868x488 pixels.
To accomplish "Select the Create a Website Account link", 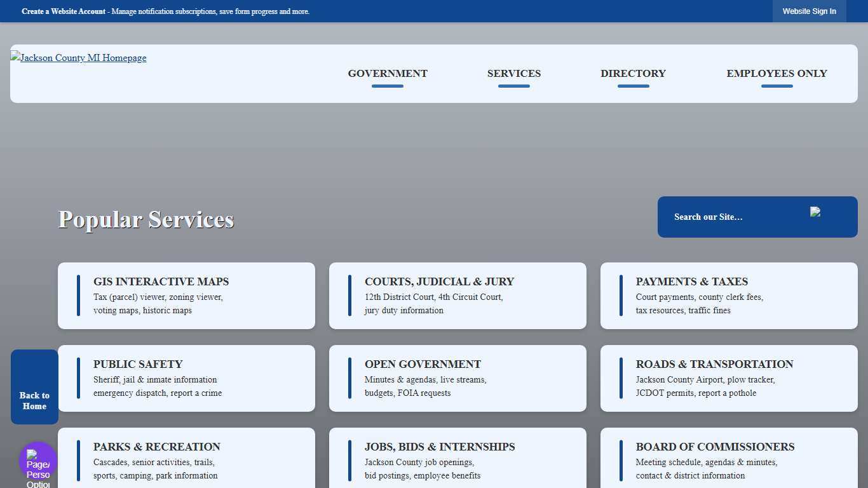I will tap(63, 11).
